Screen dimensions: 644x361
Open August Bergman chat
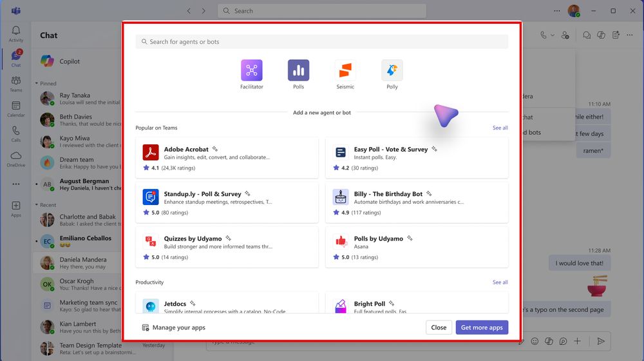(x=78, y=184)
